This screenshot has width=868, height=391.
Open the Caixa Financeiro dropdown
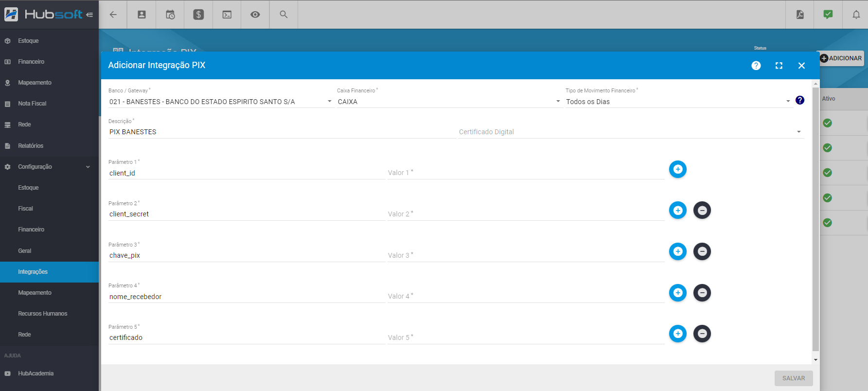pos(449,102)
